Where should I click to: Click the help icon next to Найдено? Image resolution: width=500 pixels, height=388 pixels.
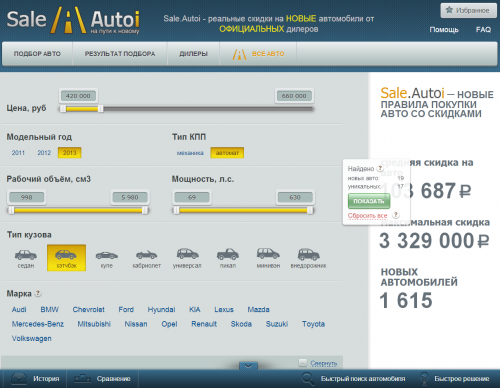[380, 168]
